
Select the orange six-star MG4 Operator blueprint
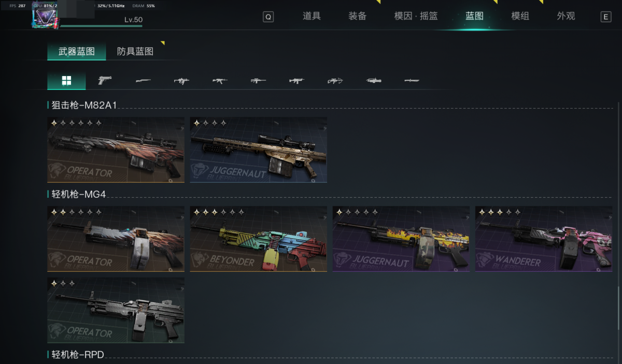point(116,239)
